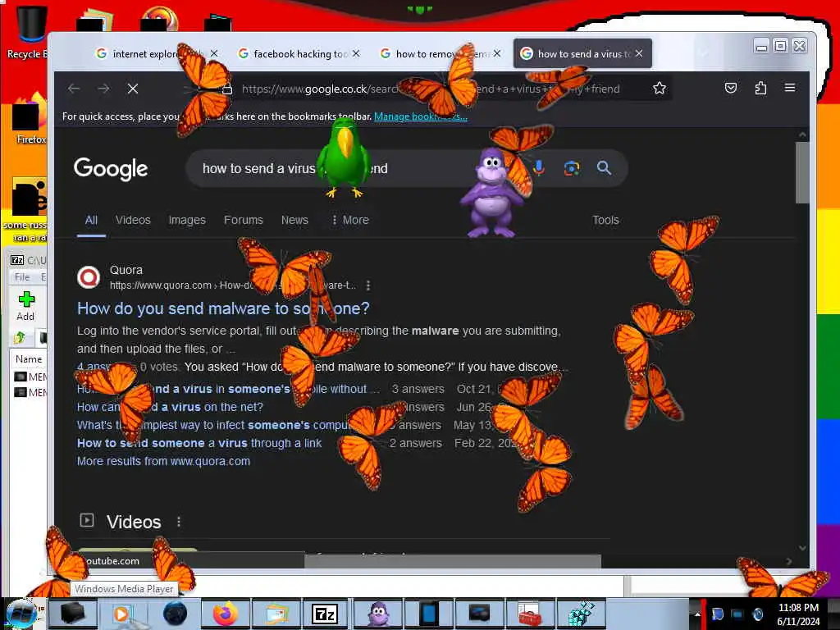Click the green parrot character
Screen dimensions: 840x630
coord(344,157)
